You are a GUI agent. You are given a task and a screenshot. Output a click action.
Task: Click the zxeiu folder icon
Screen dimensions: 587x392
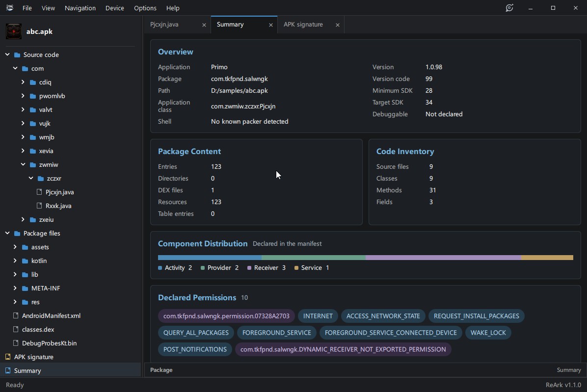tap(33, 220)
